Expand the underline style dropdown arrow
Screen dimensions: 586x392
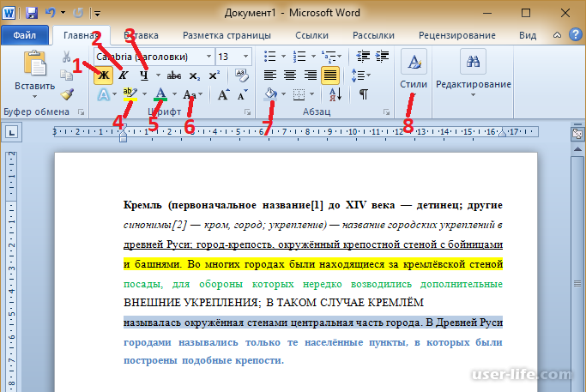pyautogui.click(x=158, y=75)
